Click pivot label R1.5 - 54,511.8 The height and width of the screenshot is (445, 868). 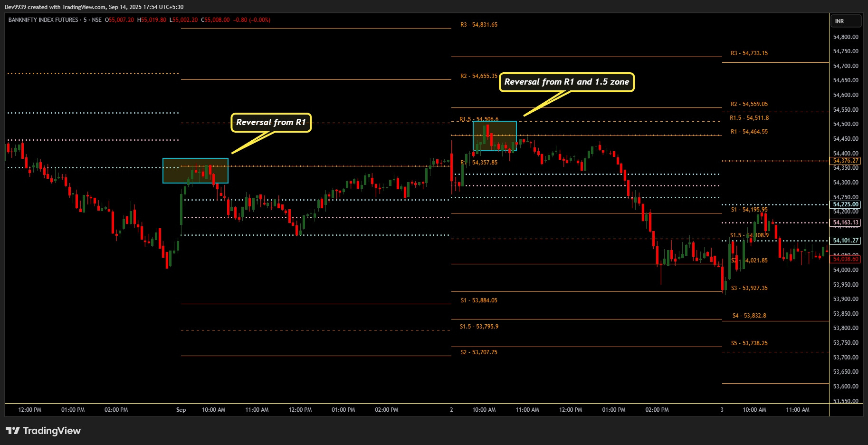click(x=749, y=118)
